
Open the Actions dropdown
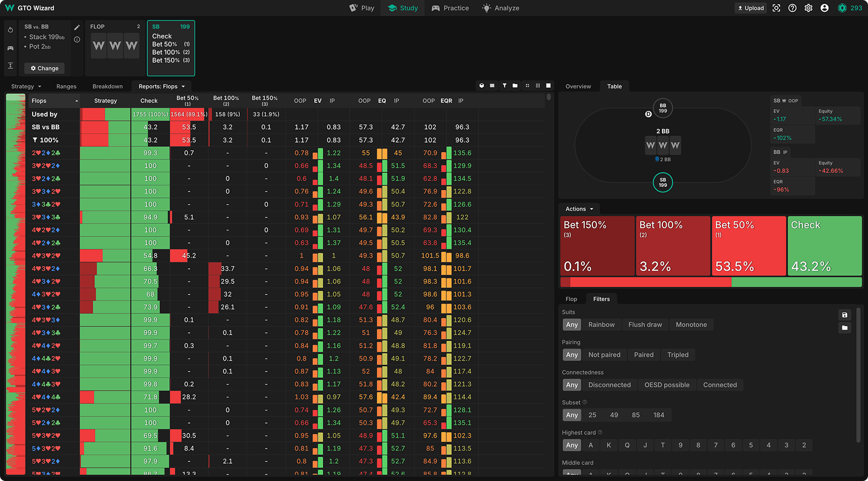(x=579, y=209)
